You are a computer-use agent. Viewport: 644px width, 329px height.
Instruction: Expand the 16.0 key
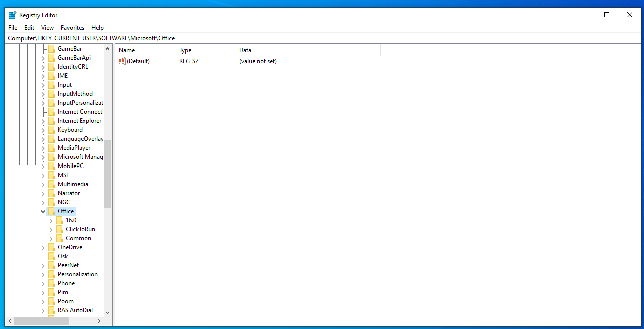coord(51,220)
